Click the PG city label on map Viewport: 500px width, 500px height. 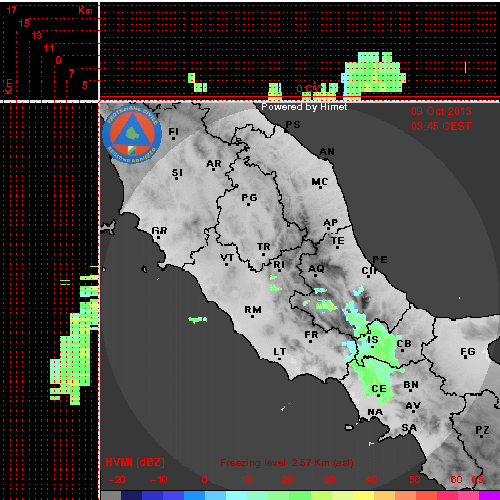(x=249, y=198)
